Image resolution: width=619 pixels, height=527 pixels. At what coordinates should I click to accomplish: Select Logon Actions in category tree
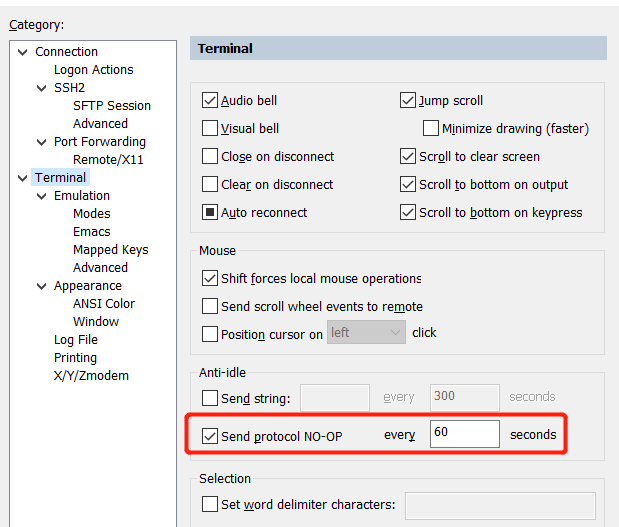coord(93,70)
